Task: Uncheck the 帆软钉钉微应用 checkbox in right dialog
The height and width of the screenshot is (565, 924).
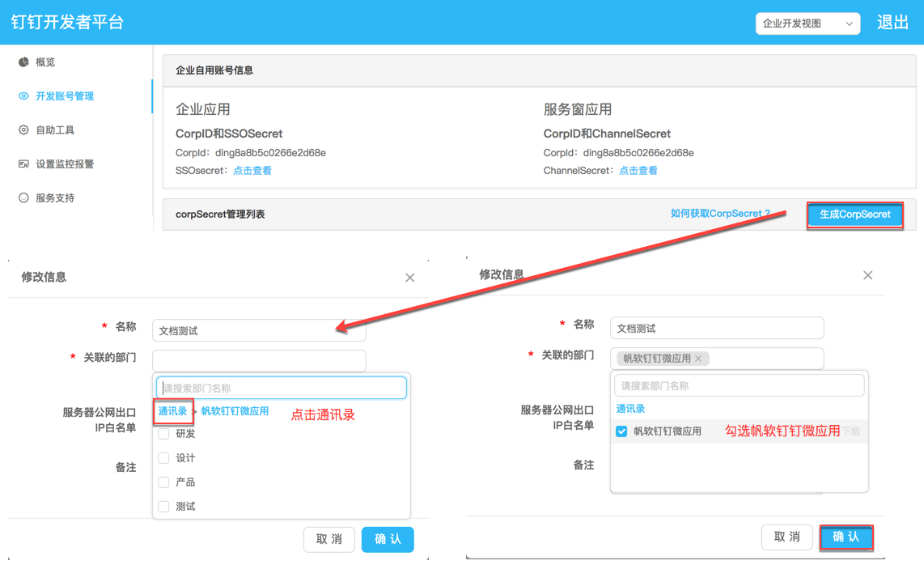Action: click(x=621, y=431)
